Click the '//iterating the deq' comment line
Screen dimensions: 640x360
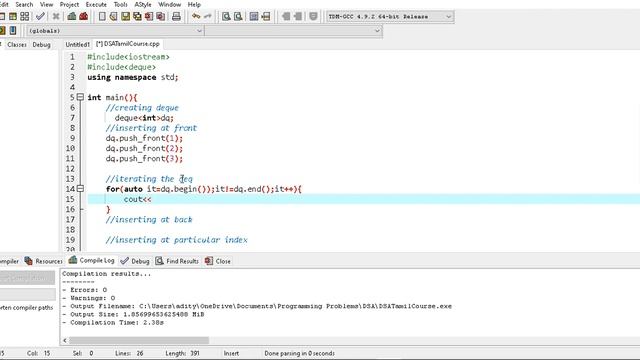pos(149,179)
